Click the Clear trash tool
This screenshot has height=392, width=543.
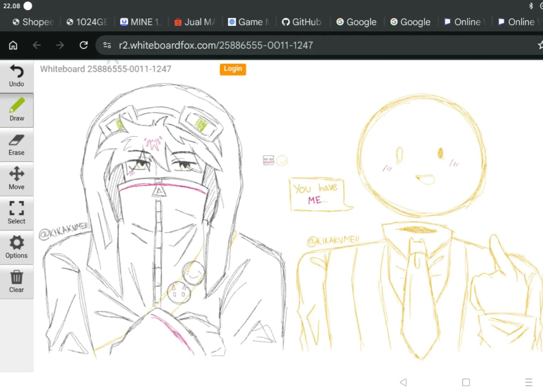click(17, 282)
